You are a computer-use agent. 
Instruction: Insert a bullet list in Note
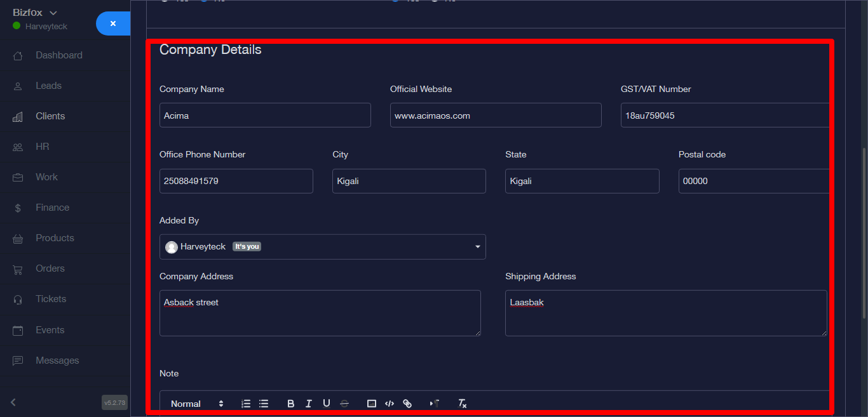(264, 404)
